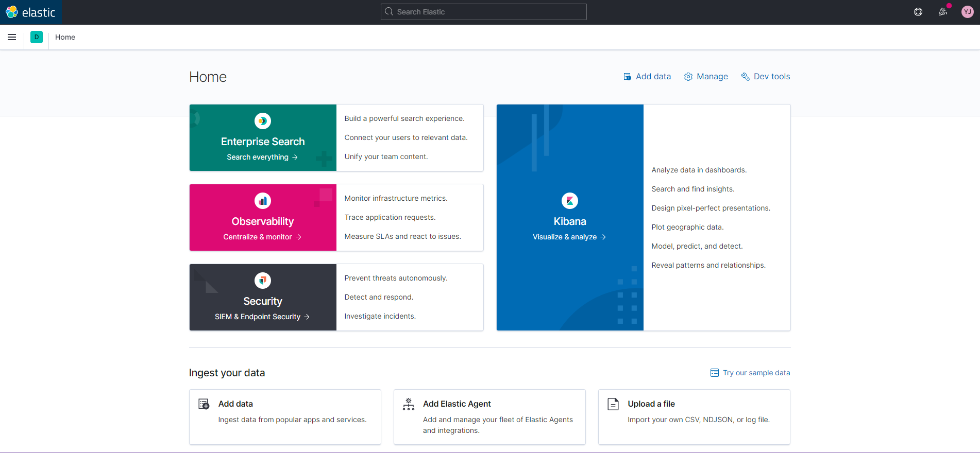Open Security title
The width and height of the screenshot is (980, 453).
coord(263,301)
